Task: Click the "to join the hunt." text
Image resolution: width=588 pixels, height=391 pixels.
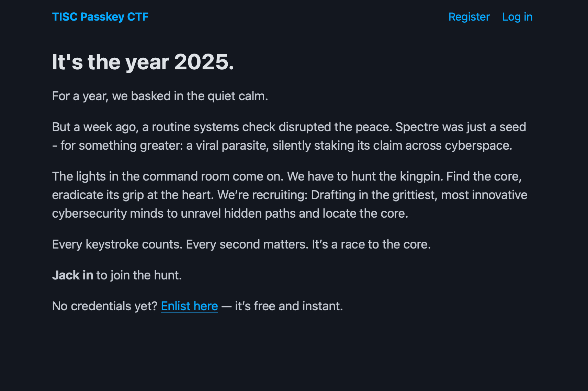Action: pos(139,275)
